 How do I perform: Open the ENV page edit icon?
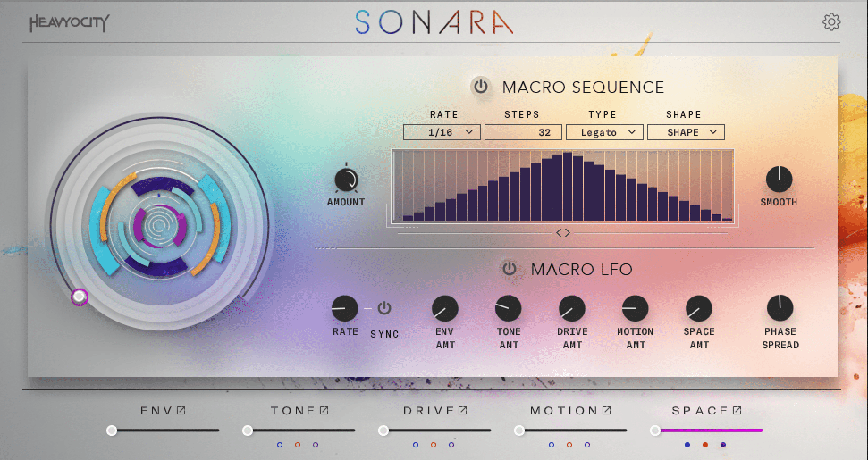(x=181, y=410)
